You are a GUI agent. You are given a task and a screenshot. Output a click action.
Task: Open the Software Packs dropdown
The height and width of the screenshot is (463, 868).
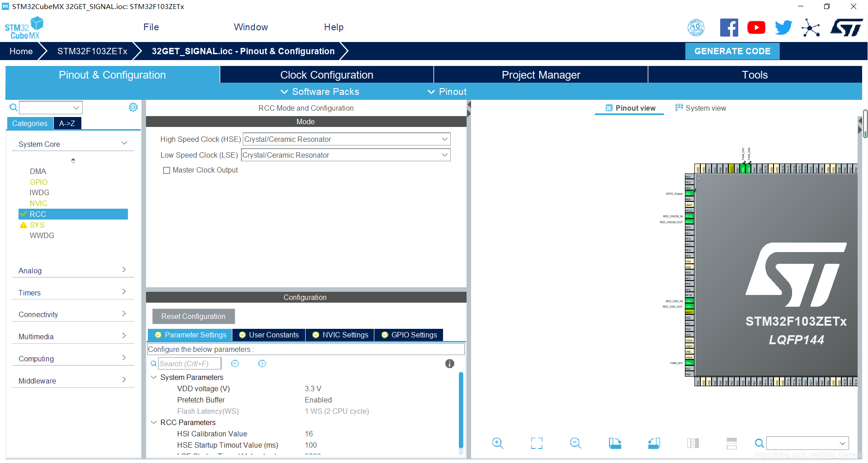pyautogui.click(x=320, y=92)
